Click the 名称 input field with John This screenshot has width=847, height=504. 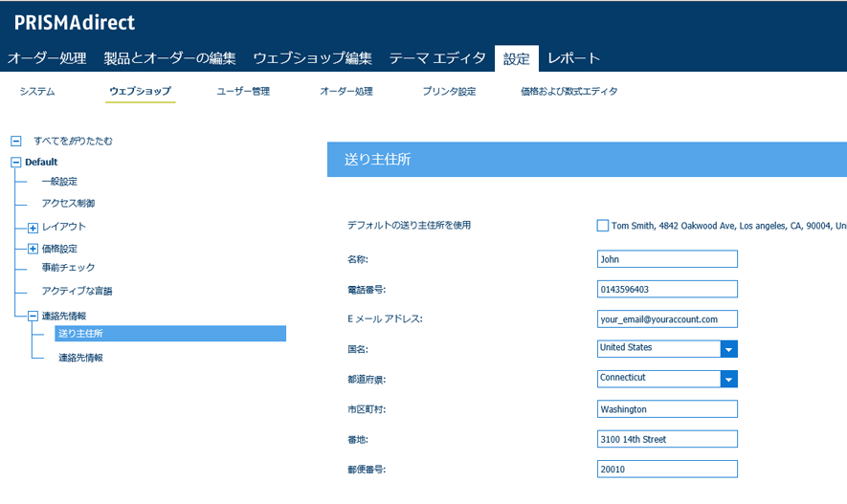tap(666, 259)
